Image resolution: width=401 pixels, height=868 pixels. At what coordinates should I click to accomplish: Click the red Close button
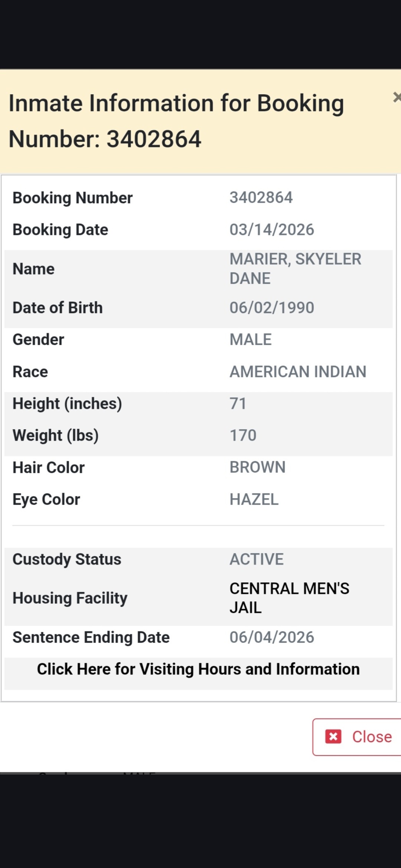click(357, 737)
